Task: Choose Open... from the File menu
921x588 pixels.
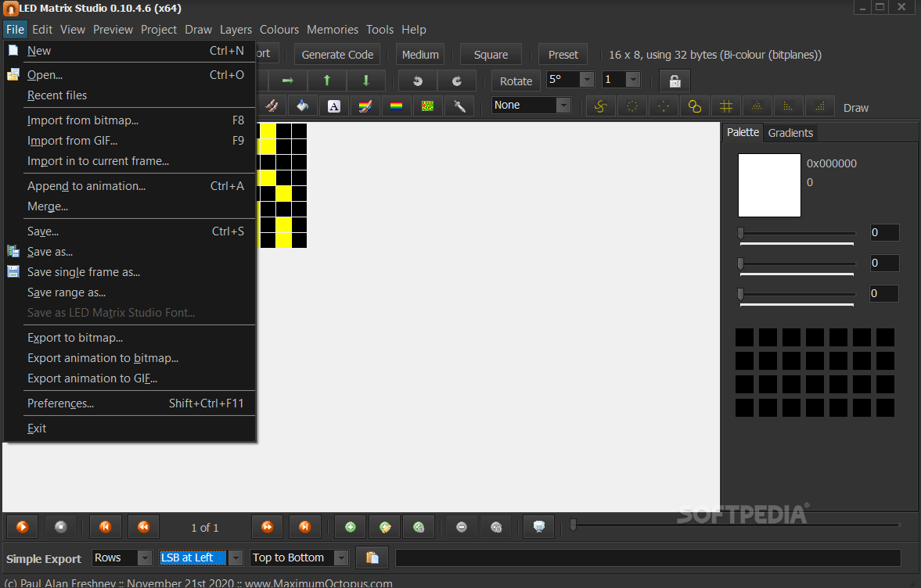Action: [x=129, y=74]
